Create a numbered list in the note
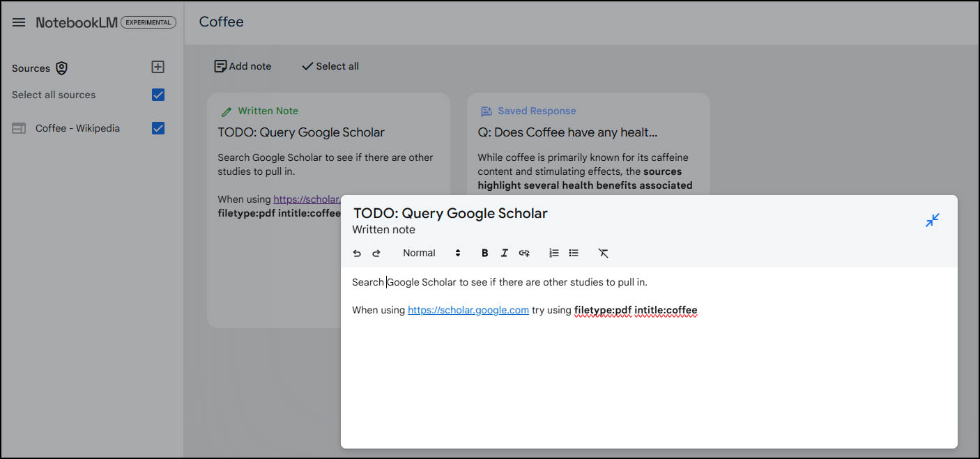980x459 pixels. point(553,253)
